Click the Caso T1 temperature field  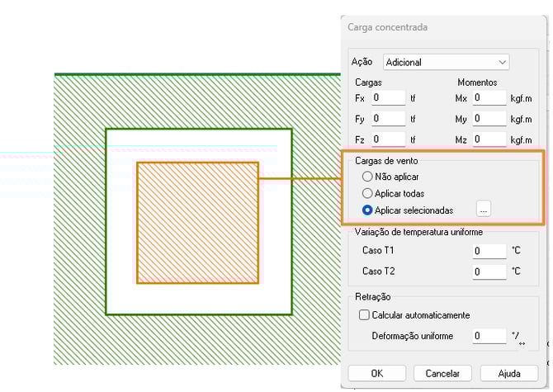point(489,251)
